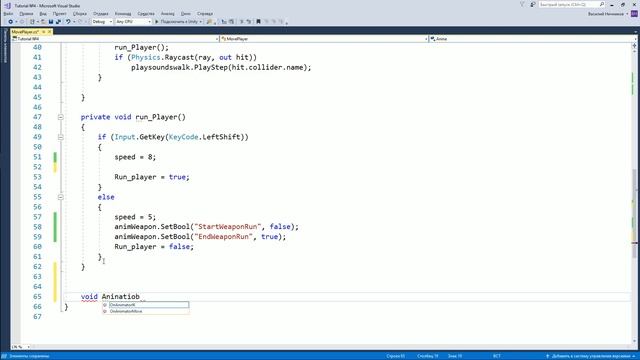Click the feedback icon near quick launch
Viewport: 640px width, 360px height.
(x=533, y=4)
